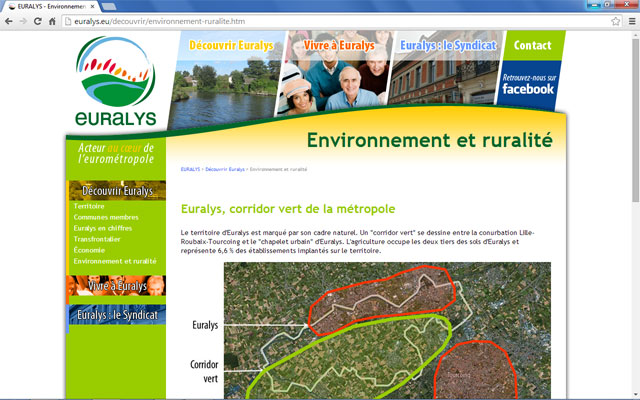The image size is (640, 400).
Task: Click the Environnement et ruralité breadcrumb text
Action: [x=278, y=169]
